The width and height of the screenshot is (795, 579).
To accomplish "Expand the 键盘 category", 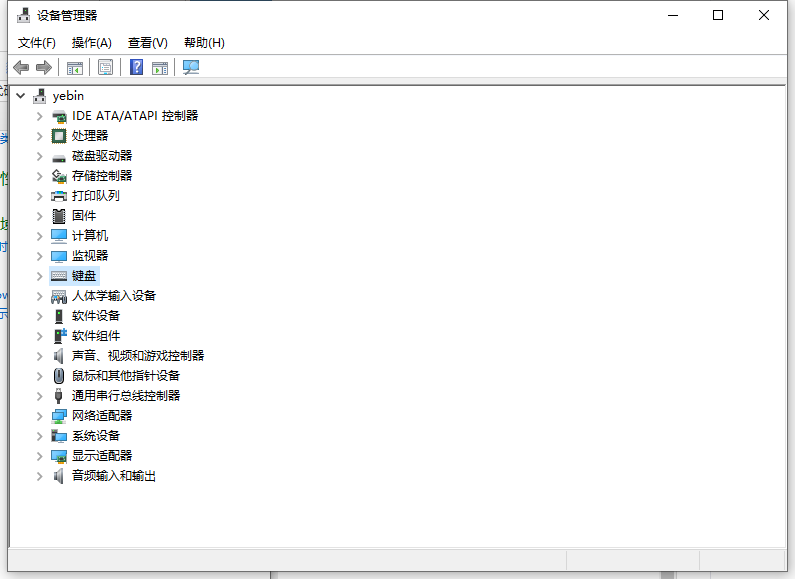I will coord(40,276).
